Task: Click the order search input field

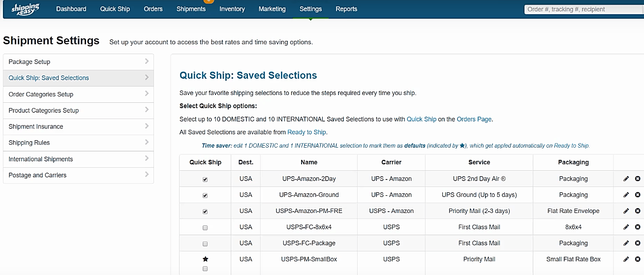Action: (x=584, y=9)
